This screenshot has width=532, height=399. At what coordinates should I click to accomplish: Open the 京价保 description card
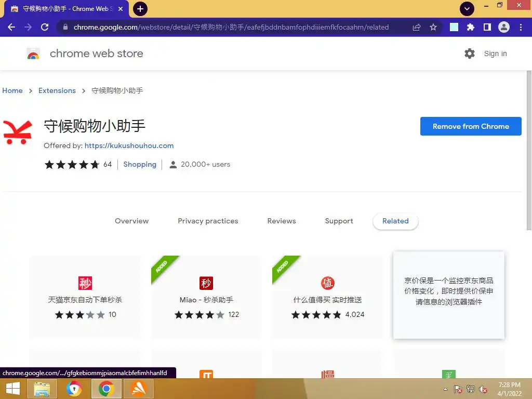pyautogui.click(x=448, y=295)
